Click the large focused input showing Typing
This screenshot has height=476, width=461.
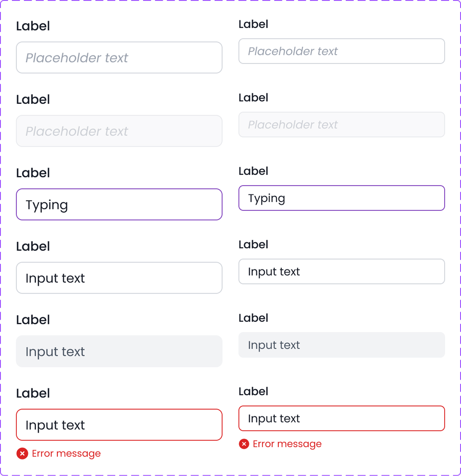click(119, 204)
